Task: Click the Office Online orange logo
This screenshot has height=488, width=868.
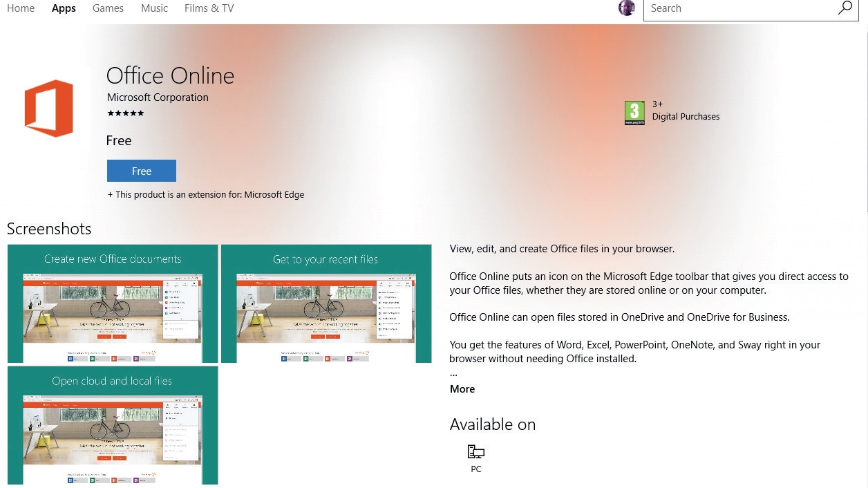Action: [x=49, y=109]
